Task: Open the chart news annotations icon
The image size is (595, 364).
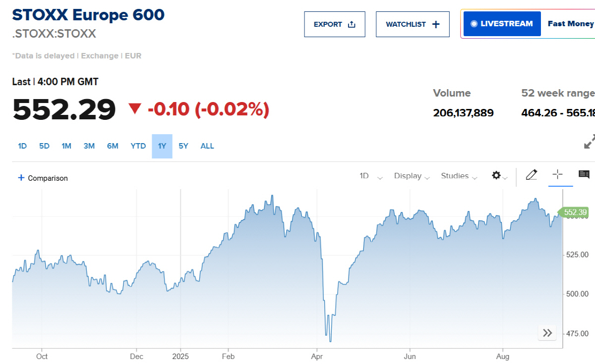Action: point(584,175)
